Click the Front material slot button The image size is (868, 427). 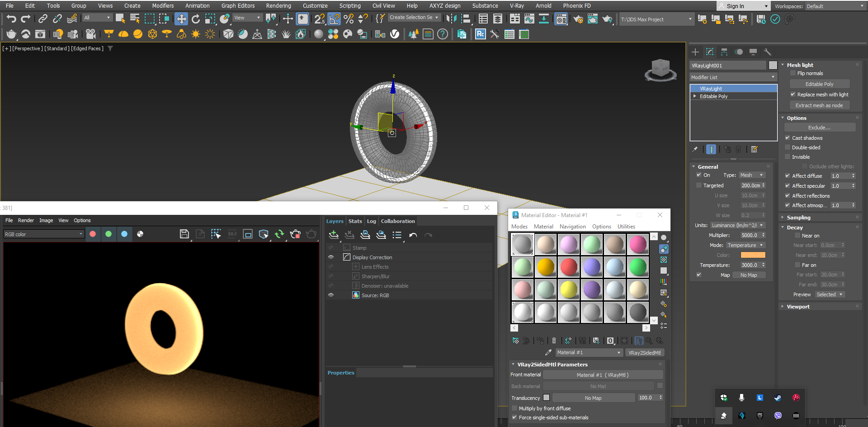(x=603, y=375)
